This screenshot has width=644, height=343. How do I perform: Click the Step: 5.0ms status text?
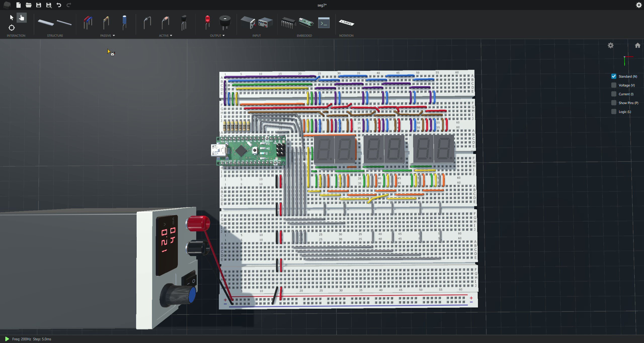42,339
